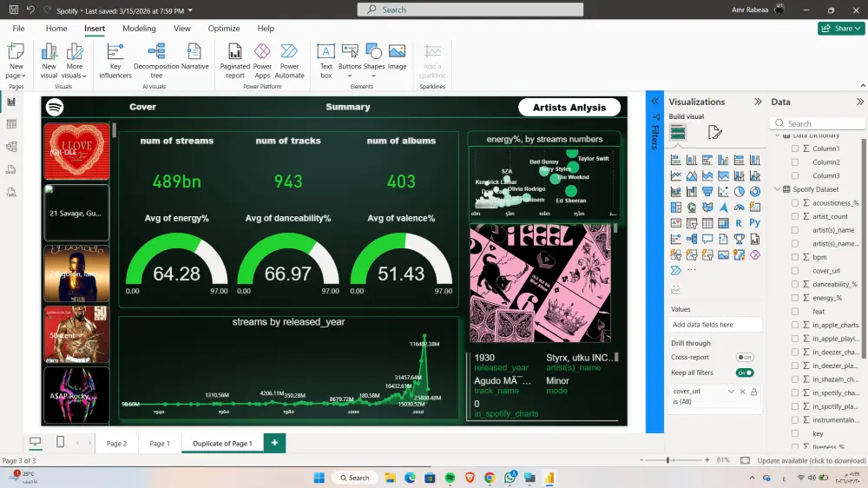Toggle Cross-report drill through switch
Screen dimensions: 868x488
745,357
